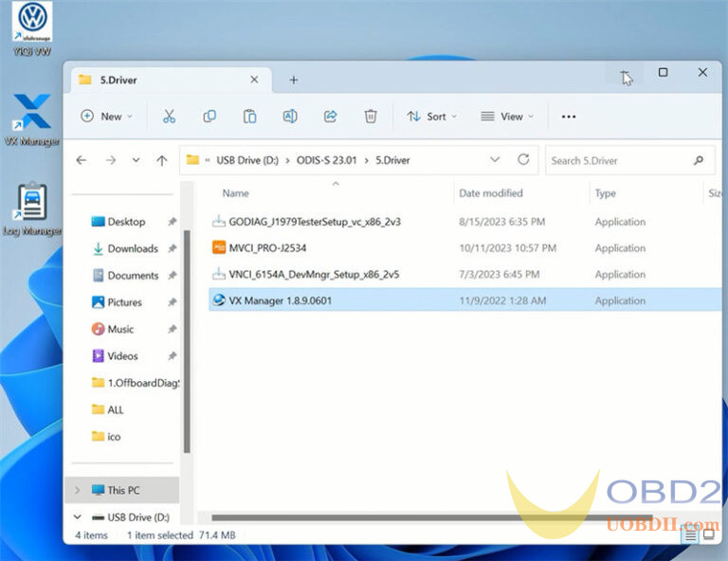
Task: Click ODIS-S 23.01 breadcrumb segment
Action: coord(326,160)
